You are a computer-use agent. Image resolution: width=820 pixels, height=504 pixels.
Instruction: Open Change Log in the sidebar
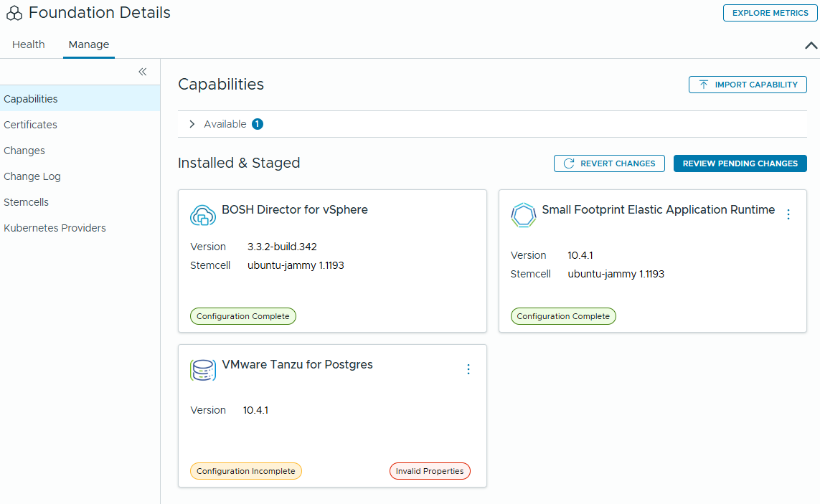tap(80, 176)
